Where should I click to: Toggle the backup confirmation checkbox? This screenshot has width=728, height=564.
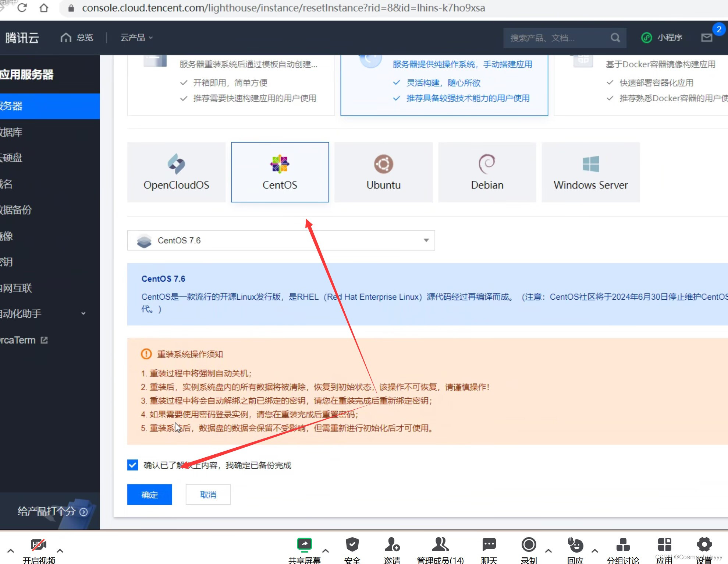[132, 465]
